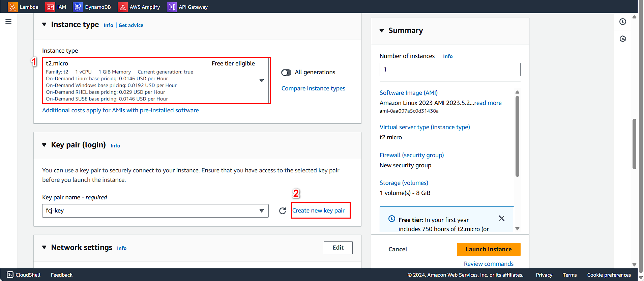The width and height of the screenshot is (644, 281).
Task: Collapse the Key pair (login) section
Action: pyautogui.click(x=44, y=145)
